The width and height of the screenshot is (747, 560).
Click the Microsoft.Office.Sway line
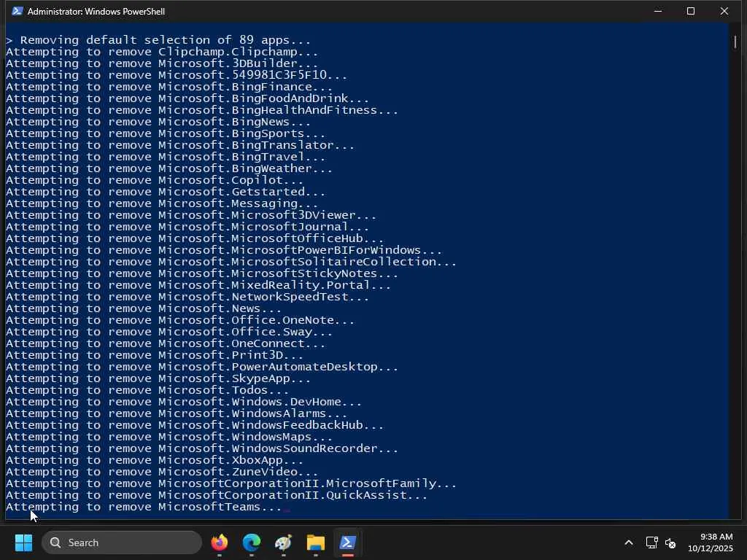pyautogui.click(x=169, y=332)
